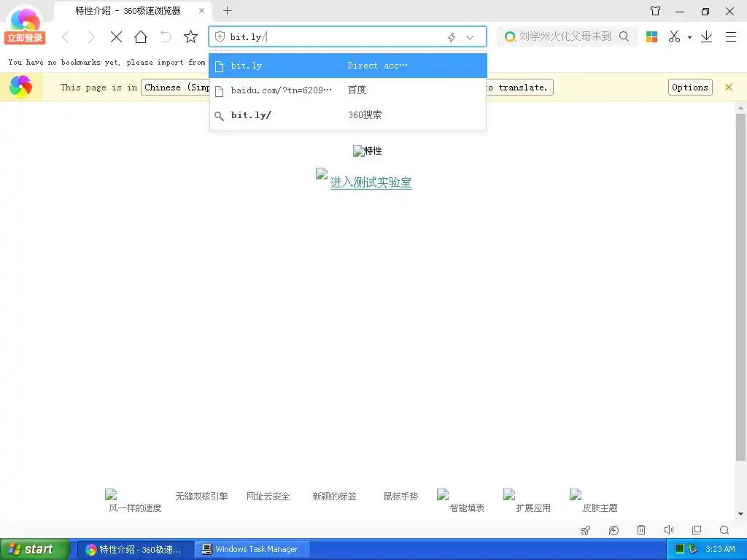Dismiss the translation bar with X
747x560 pixels.
point(729,87)
